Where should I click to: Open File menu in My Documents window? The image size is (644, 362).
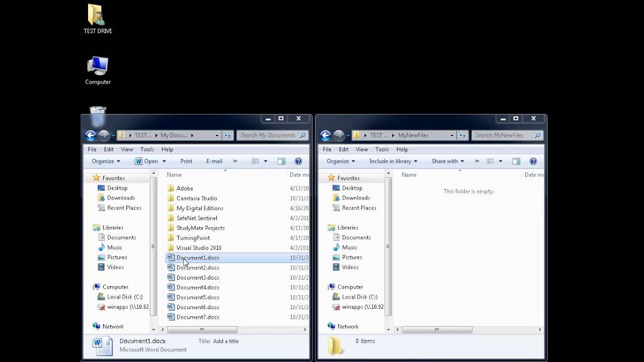[x=92, y=149]
